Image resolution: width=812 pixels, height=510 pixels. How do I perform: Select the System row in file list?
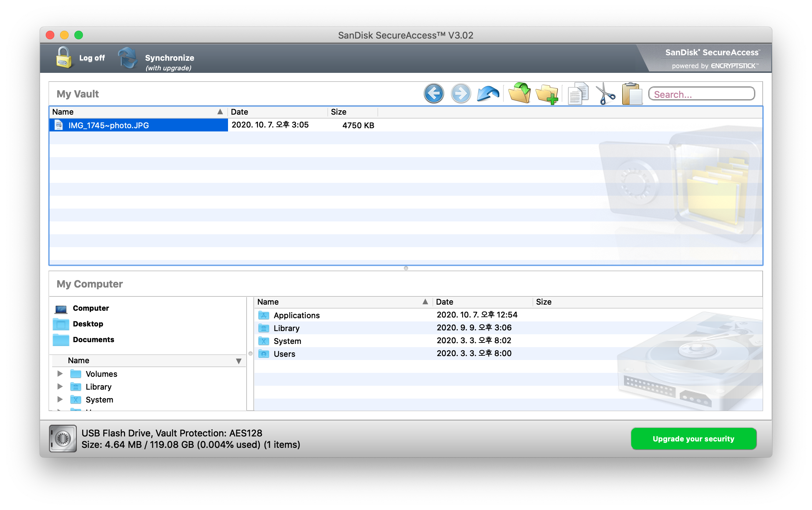coord(508,341)
